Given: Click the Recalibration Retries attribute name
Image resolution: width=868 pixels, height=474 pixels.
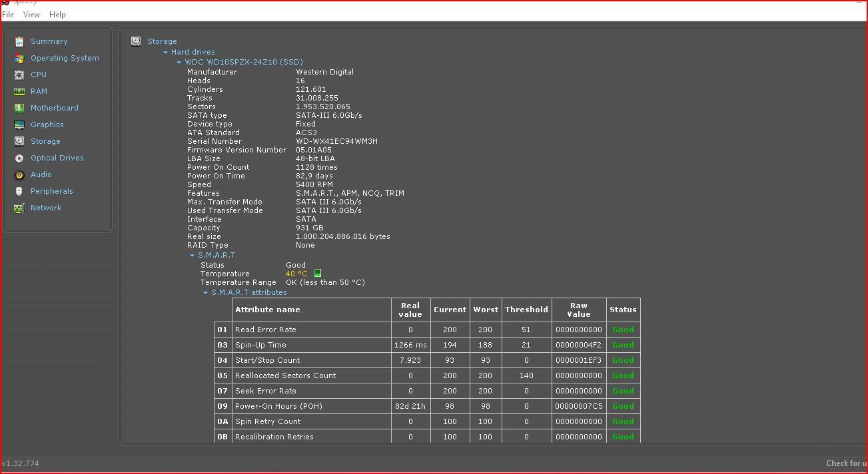Looking at the screenshot, I should click(x=274, y=437).
